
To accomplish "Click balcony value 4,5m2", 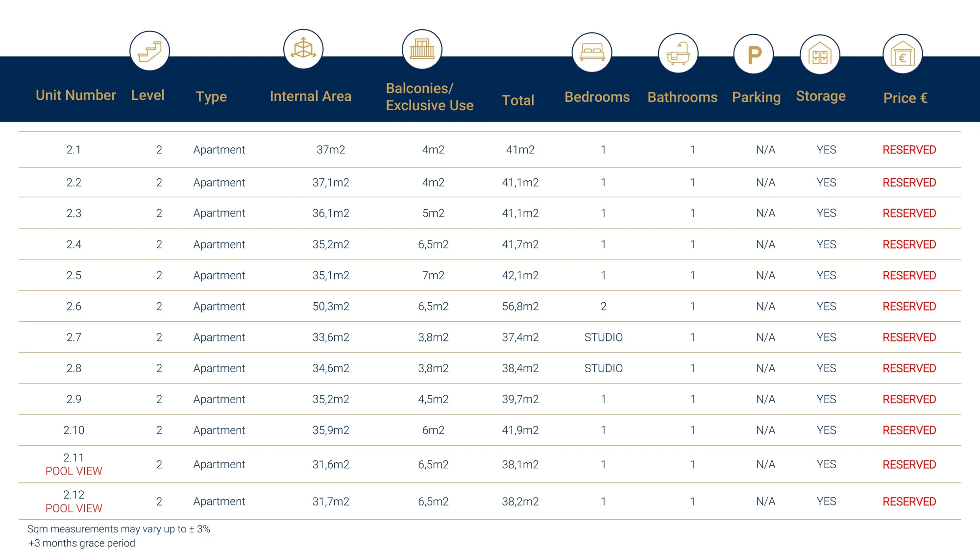I will pos(433,400).
